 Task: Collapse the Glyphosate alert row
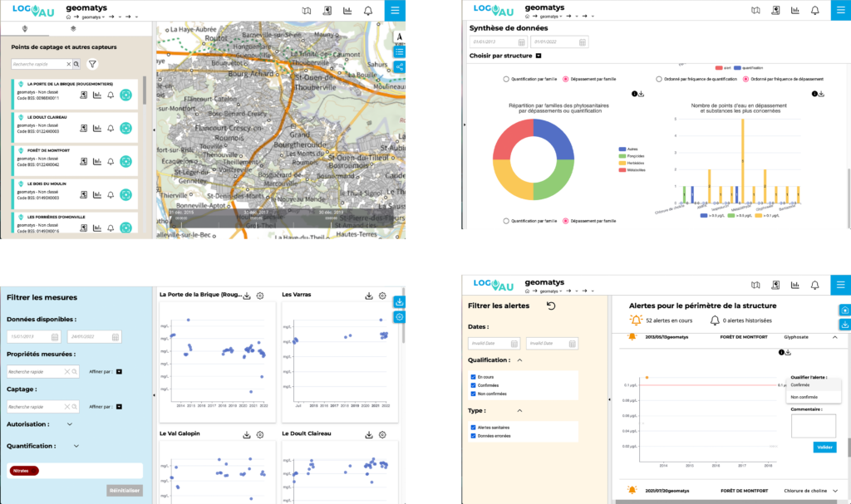(x=834, y=337)
